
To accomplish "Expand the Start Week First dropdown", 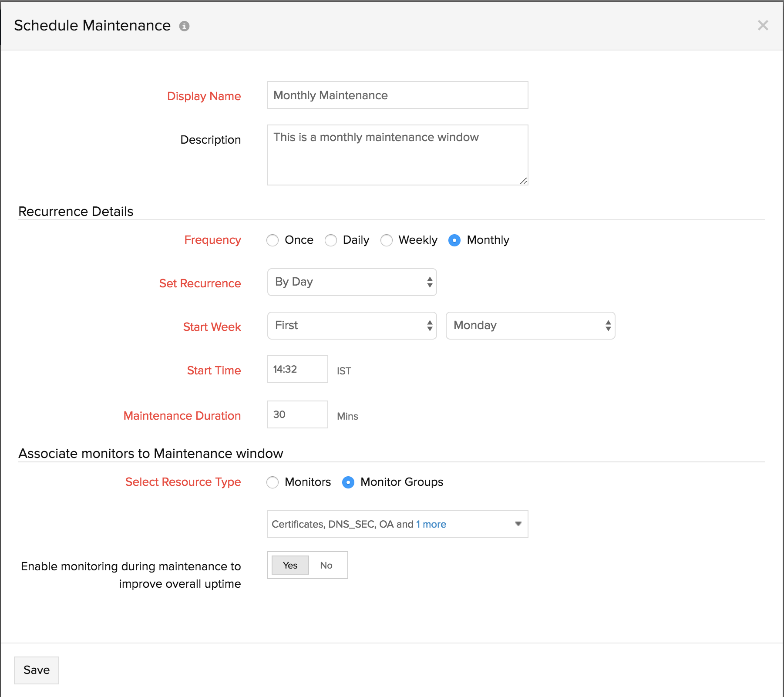I will point(352,326).
